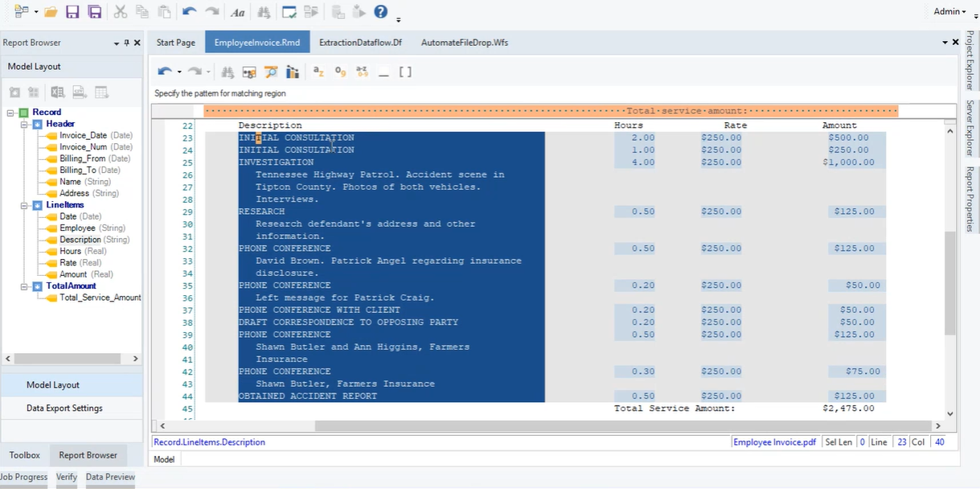Open the Admin user dropdown
980x489 pixels.
[949, 11]
